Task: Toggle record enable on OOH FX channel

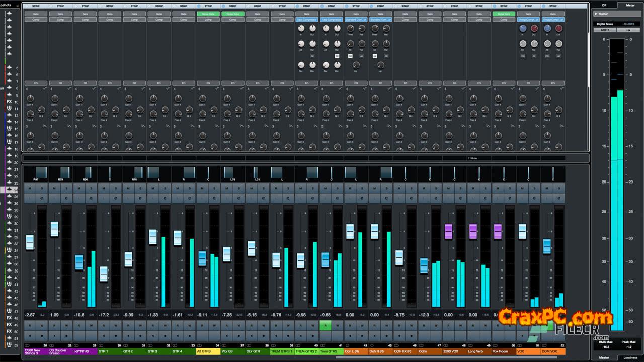Action: (x=411, y=335)
